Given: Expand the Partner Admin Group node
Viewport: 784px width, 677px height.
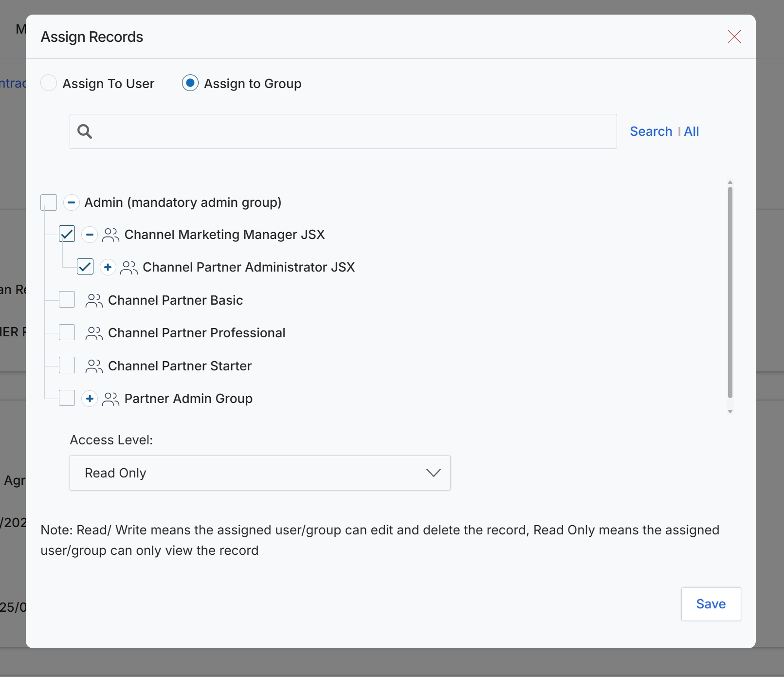Looking at the screenshot, I should (x=90, y=399).
